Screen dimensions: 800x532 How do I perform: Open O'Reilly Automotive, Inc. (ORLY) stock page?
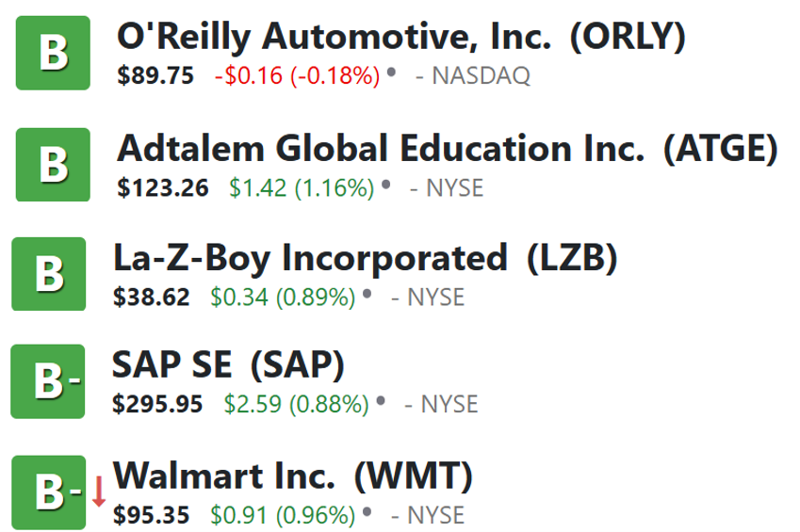[x=401, y=37]
